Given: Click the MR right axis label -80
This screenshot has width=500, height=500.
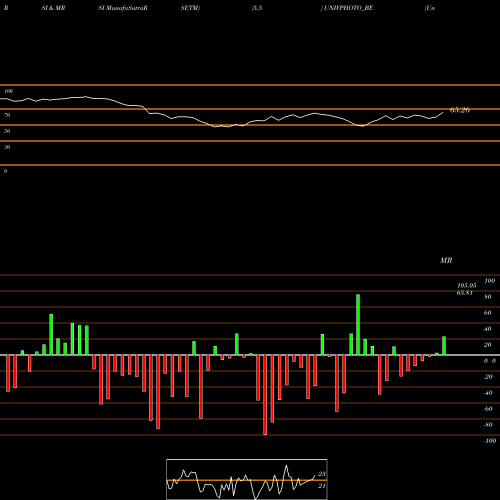Looking at the screenshot, I should [488, 425].
